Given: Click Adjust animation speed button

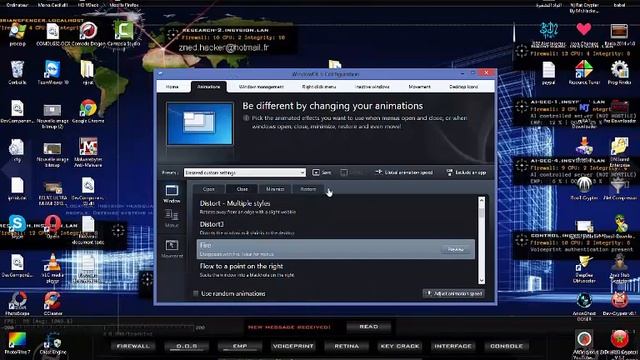Looking at the screenshot, I should 454,293.
